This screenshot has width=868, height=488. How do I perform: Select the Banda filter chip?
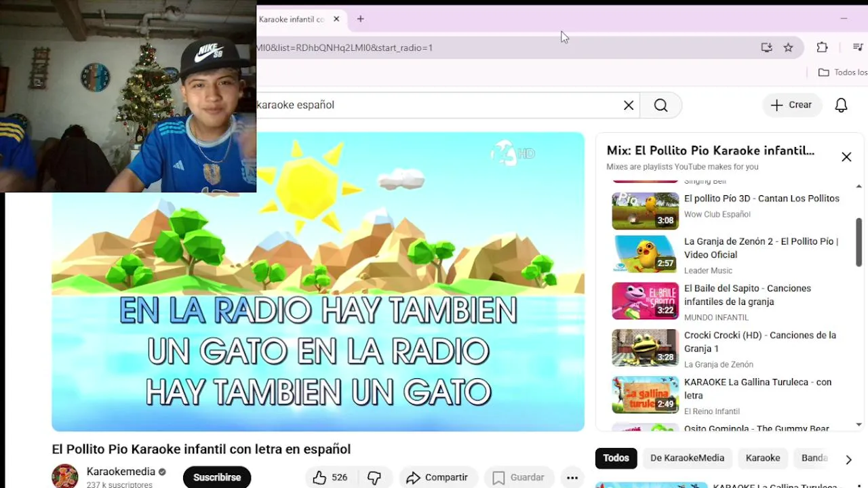(814, 458)
